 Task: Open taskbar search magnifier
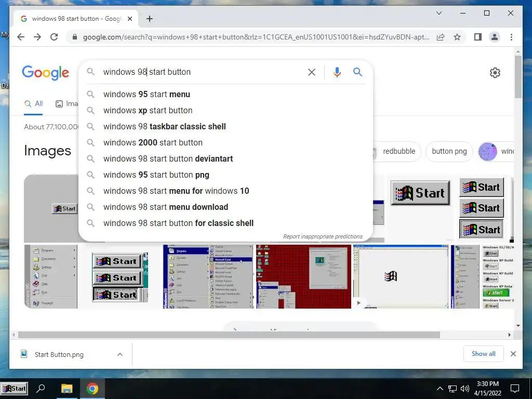pyautogui.click(x=41, y=388)
